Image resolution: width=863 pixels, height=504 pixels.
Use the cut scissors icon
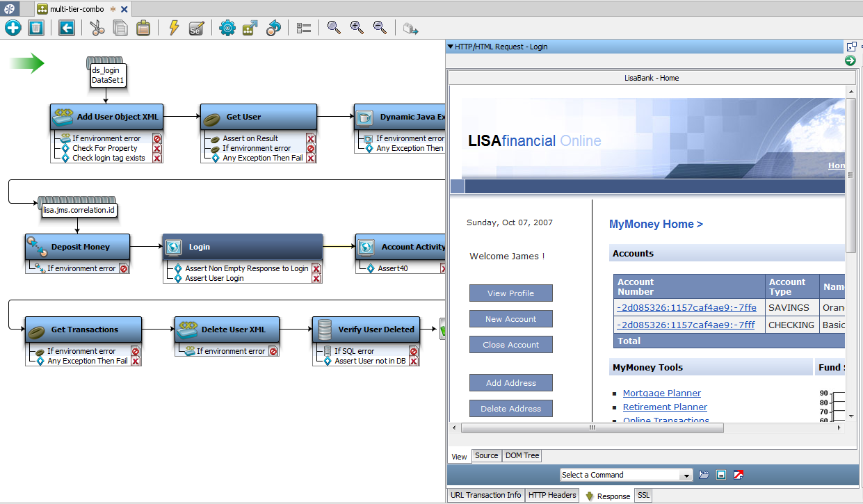[x=97, y=28]
